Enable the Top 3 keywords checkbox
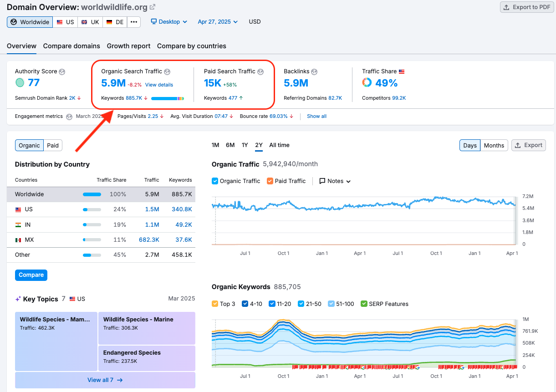The image size is (556, 392). [214, 303]
